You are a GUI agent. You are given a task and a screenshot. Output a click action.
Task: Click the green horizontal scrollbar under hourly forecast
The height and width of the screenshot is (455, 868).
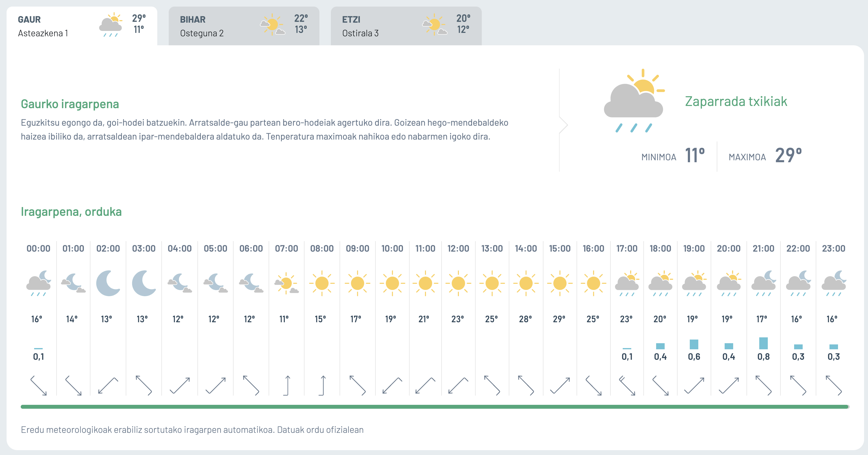[435, 407]
